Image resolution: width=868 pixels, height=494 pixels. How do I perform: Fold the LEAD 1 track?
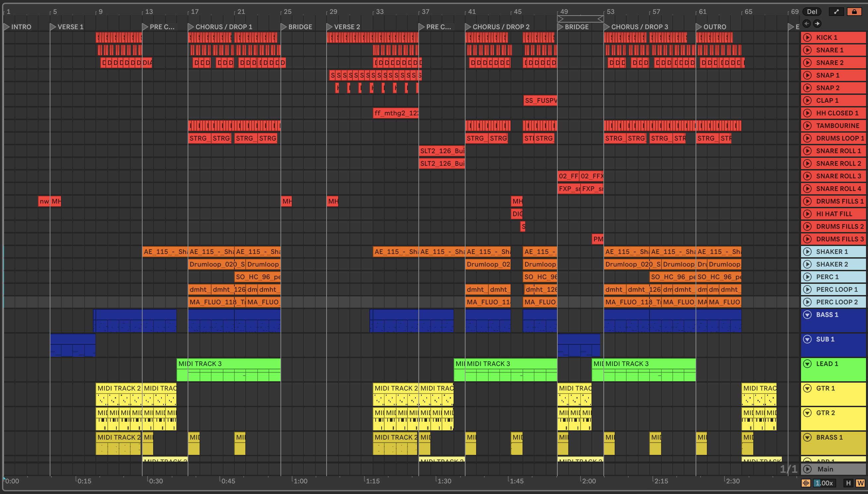click(x=807, y=363)
